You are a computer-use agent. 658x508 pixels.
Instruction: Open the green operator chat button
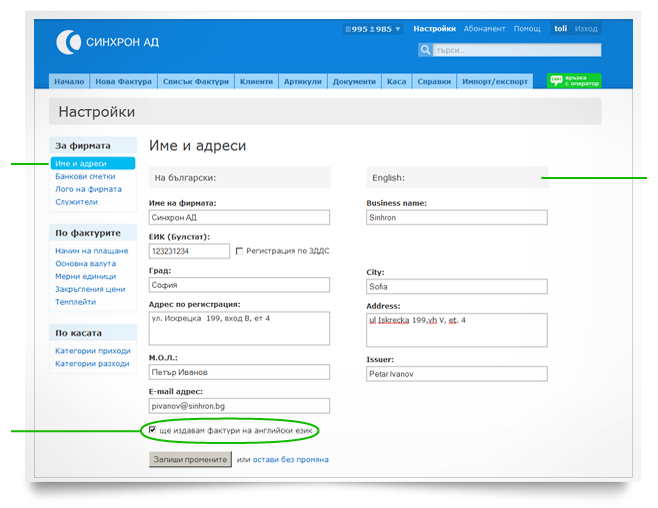pyautogui.click(x=574, y=81)
